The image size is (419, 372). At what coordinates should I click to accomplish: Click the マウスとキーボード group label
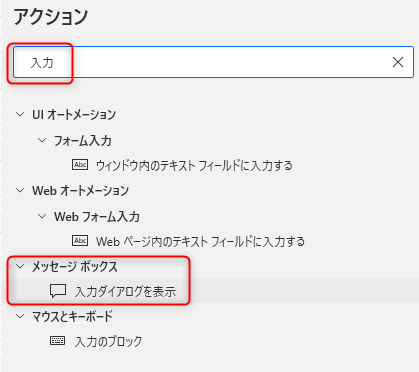tap(72, 316)
